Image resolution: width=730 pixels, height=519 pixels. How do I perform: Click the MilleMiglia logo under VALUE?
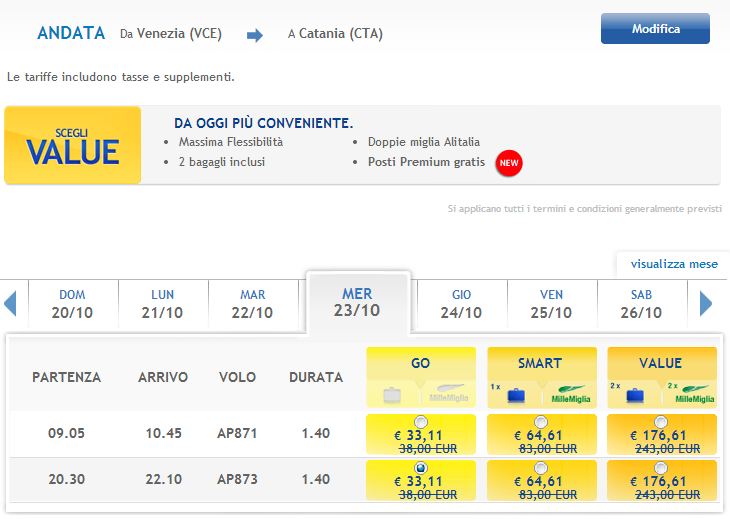695,394
